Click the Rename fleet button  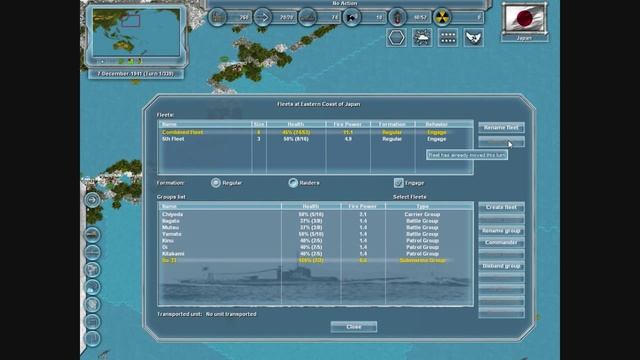tap(501, 128)
